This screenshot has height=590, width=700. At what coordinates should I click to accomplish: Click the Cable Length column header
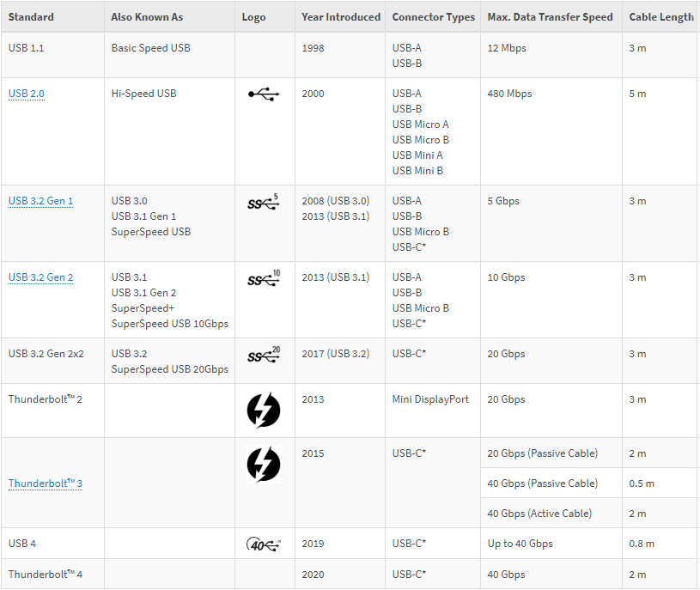coord(660,17)
